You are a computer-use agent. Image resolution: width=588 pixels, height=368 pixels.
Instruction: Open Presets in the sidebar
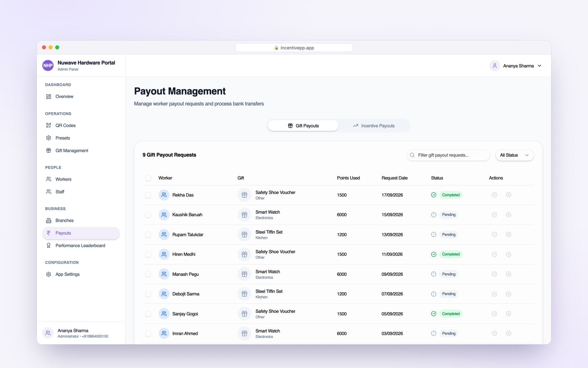(81, 138)
